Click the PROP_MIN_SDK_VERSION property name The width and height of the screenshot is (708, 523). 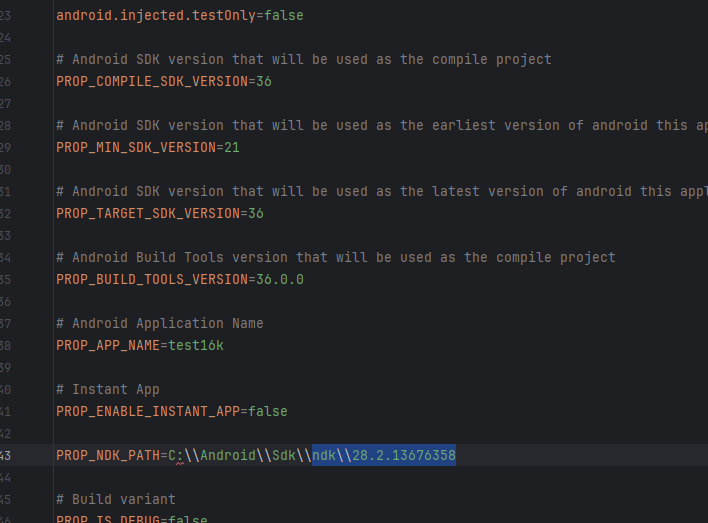tap(136, 147)
